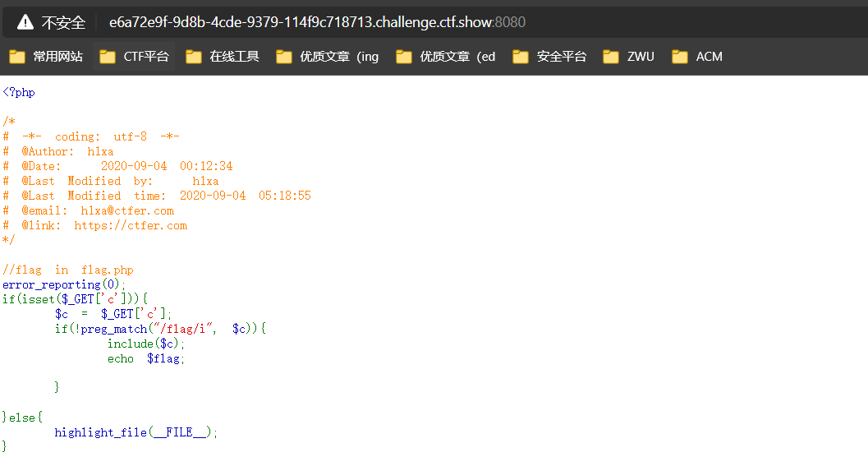The image size is (868, 457).
Task: Click the echo $flag statement
Action: point(146,358)
